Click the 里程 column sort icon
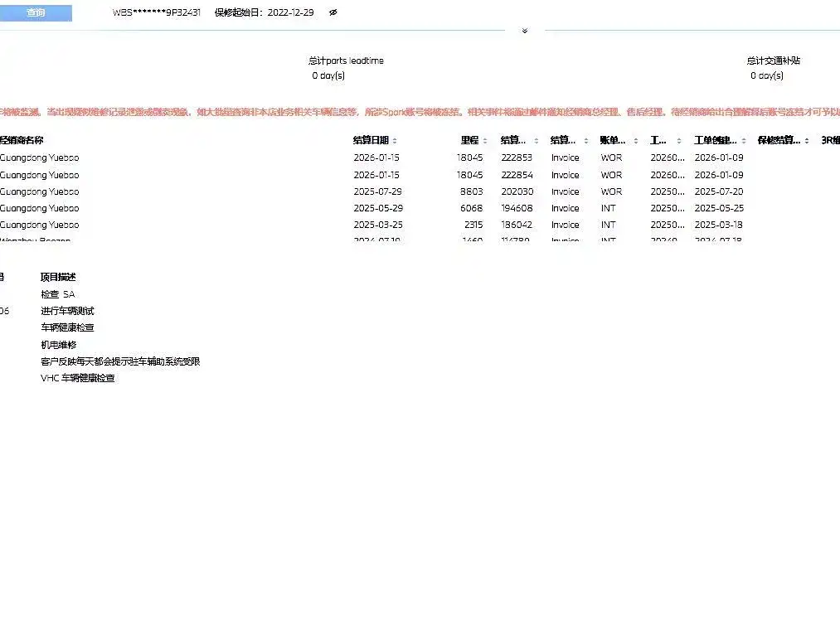840x630 pixels. (x=485, y=141)
